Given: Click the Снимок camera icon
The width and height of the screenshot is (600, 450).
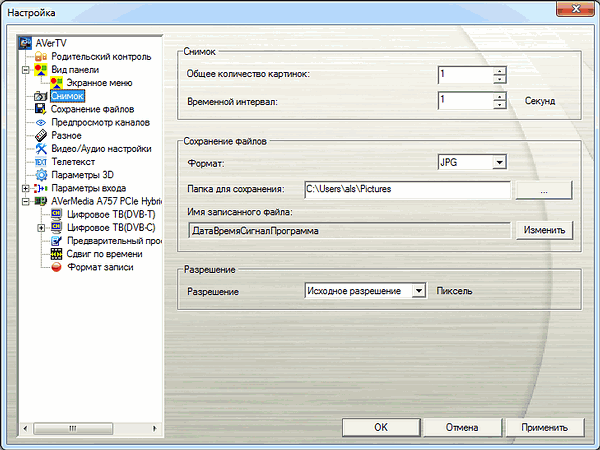Looking at the screenshot, I should (41, 96).
